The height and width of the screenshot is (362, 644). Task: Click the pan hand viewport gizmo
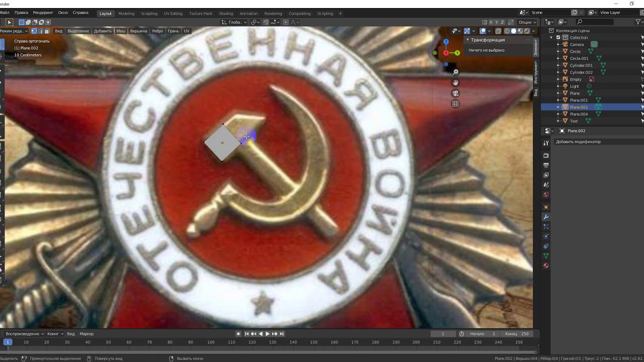click(455, 82)
